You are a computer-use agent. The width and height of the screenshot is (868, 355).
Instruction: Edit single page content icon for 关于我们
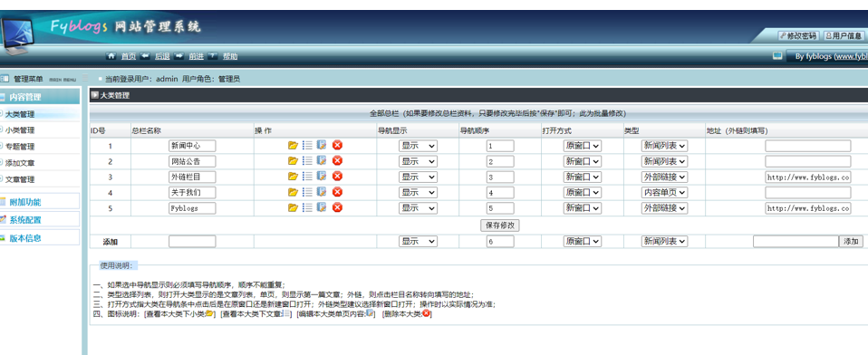coord(322,192)
